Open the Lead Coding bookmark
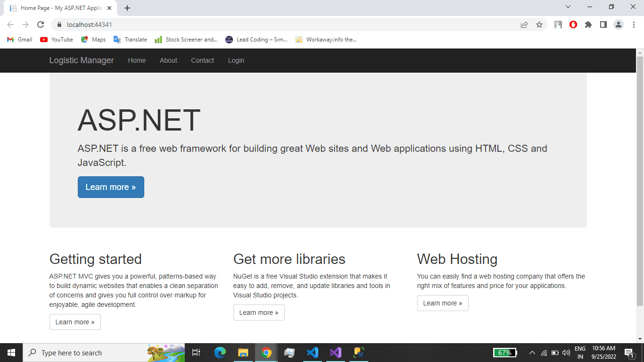 [x=256, y=40]
